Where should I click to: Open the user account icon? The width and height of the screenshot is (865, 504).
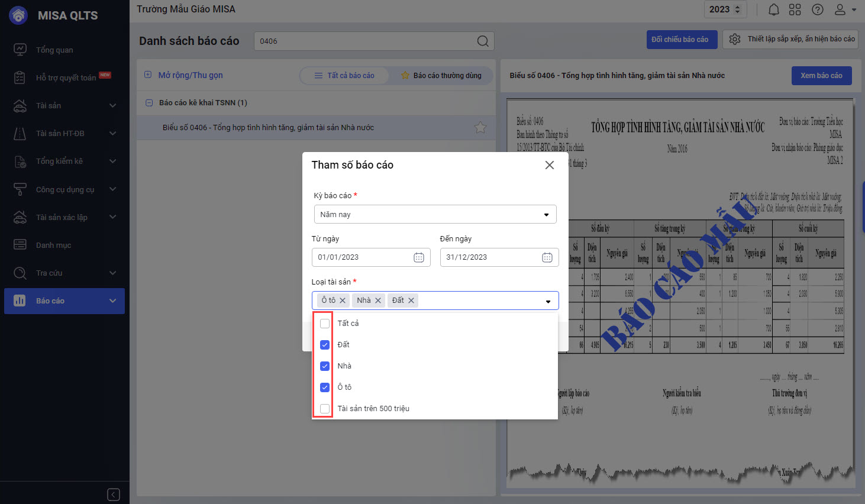[x=840, y=9]
